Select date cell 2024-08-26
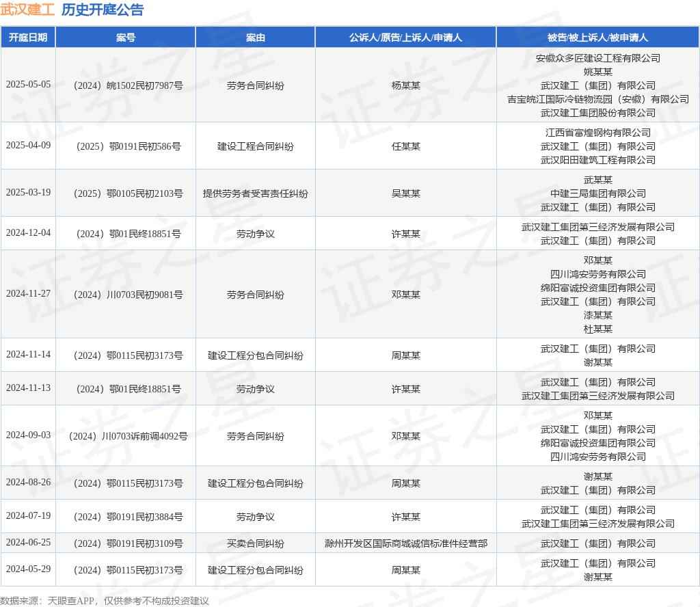700x607 pixels. [28, 483]
